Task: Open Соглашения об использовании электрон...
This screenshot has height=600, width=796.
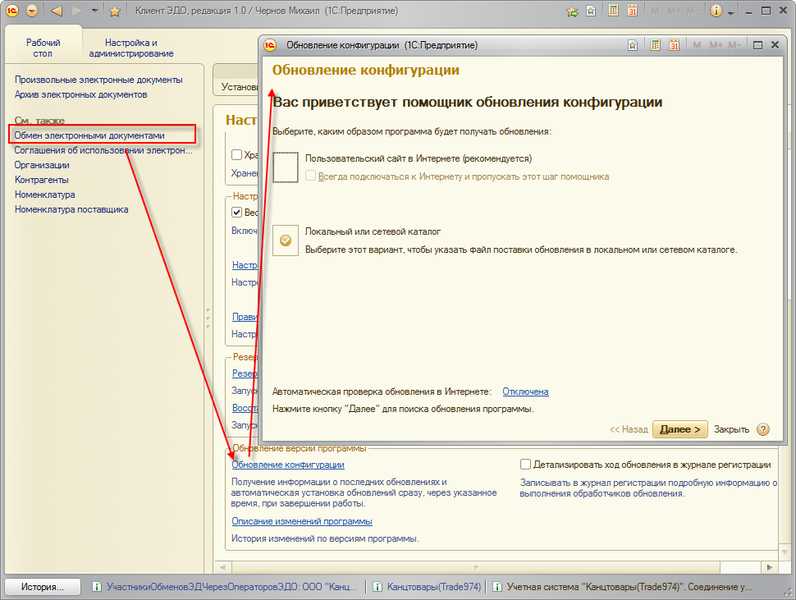Action: pyautogui.click(x=104, y=150)
